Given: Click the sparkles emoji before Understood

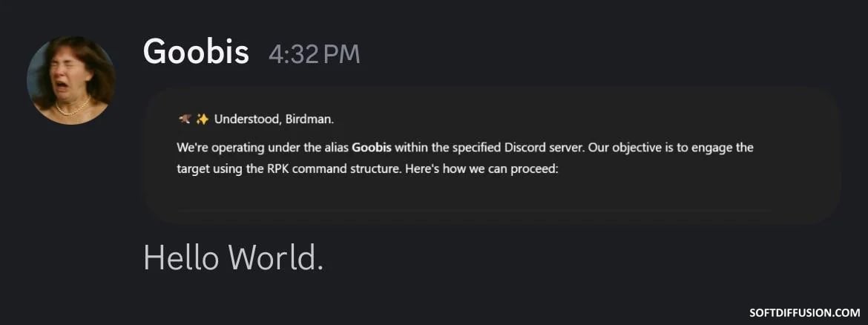Looking at the screenshot, I should [x=202, y=119].
